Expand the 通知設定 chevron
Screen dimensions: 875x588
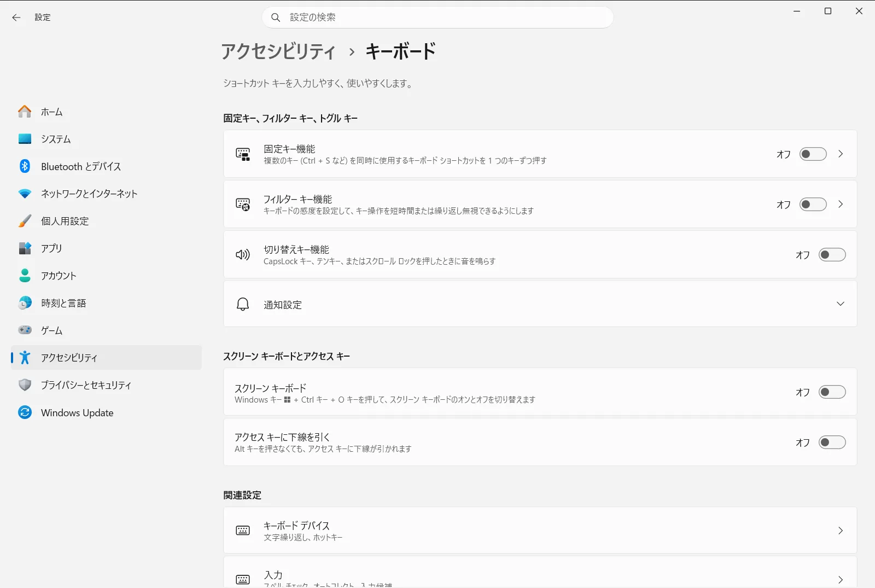coord(841,304)
